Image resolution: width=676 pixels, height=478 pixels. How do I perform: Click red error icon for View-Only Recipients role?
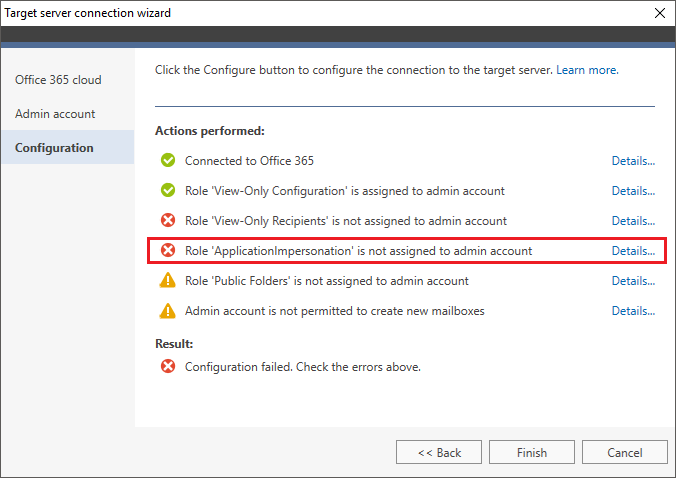(168, 220)
